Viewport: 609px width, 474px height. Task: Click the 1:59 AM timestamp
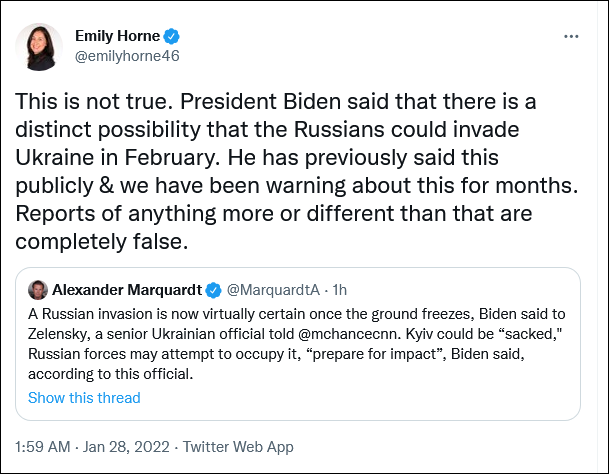[46, 446]
